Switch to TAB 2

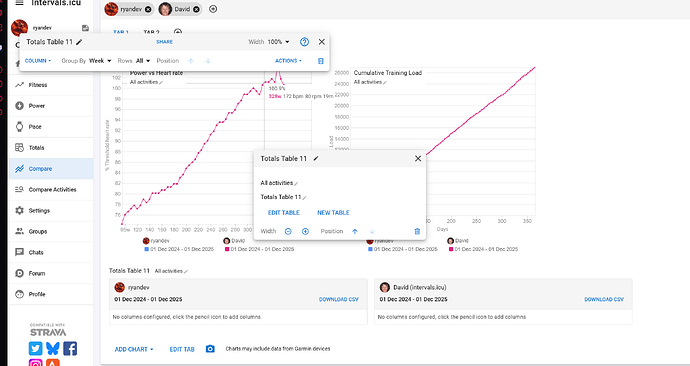(x=151, y=32)
